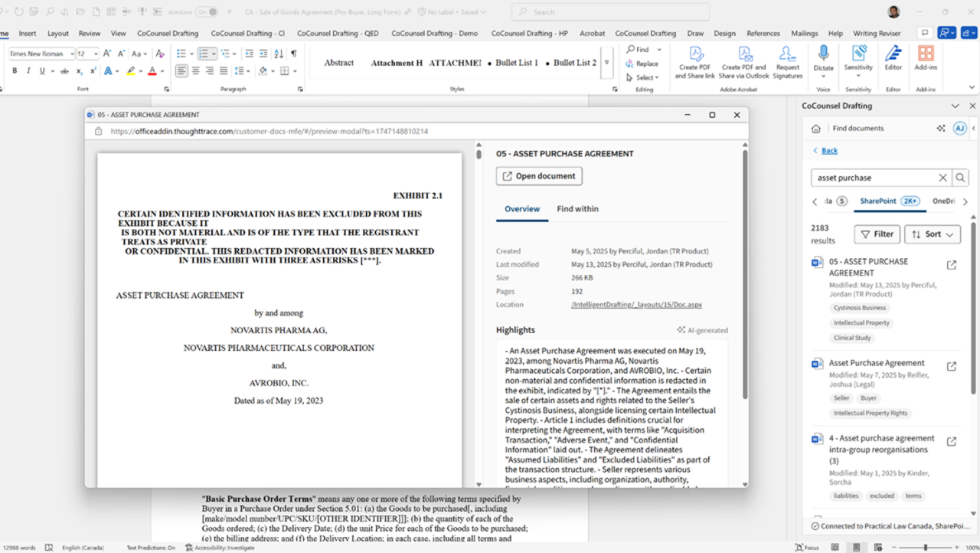The height and width of the screenshot is (553, 980).
Task: Switch to Focus mode in status bar
Action: [x=806, y=548]
